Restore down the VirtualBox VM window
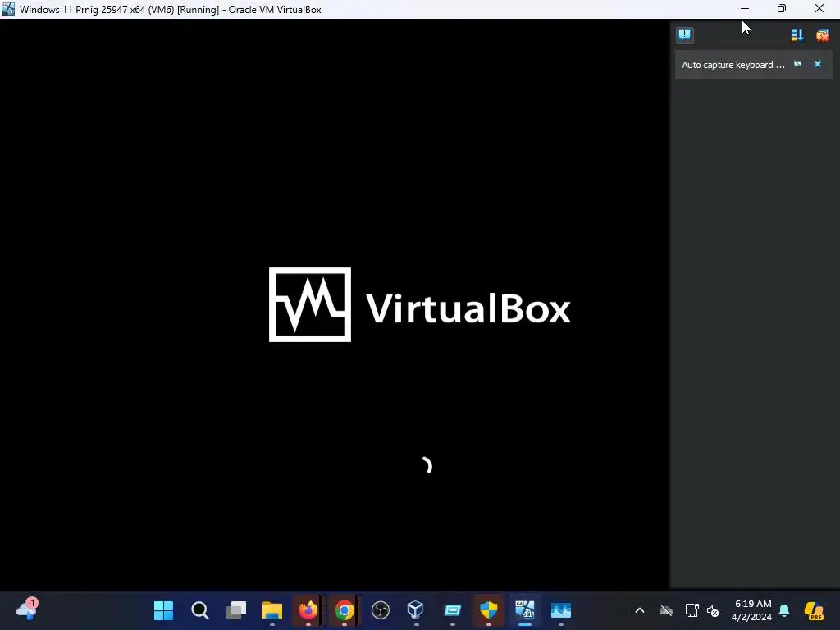This screenshot has height=630, width=840. pos(782,8)
